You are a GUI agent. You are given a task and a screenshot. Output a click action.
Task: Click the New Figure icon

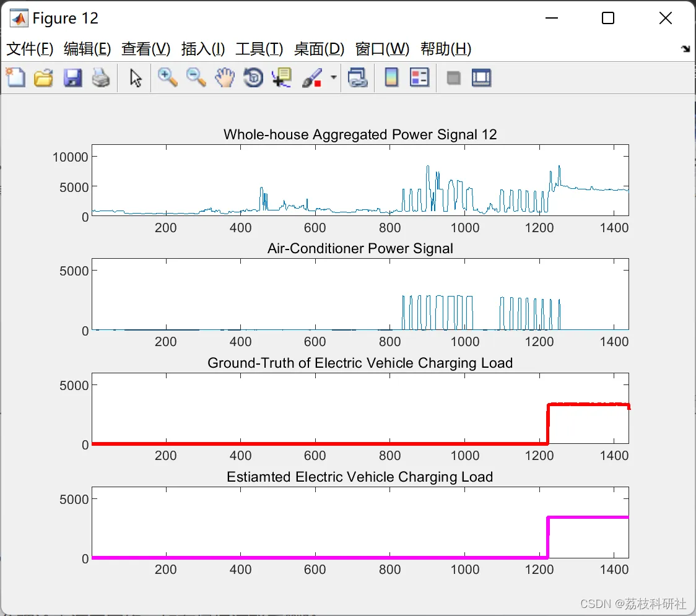click(x=16, y=77)
